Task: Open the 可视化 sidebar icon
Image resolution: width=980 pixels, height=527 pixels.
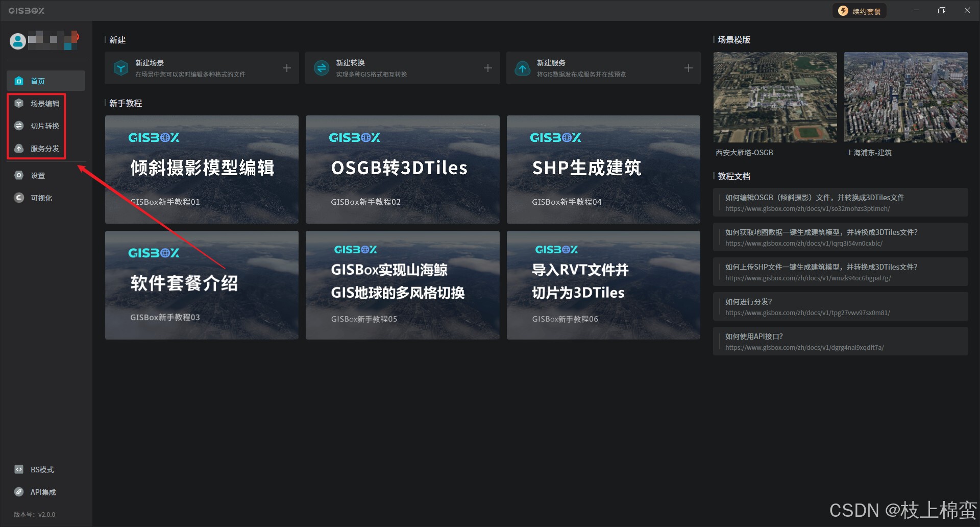Action: coord(19,198)
